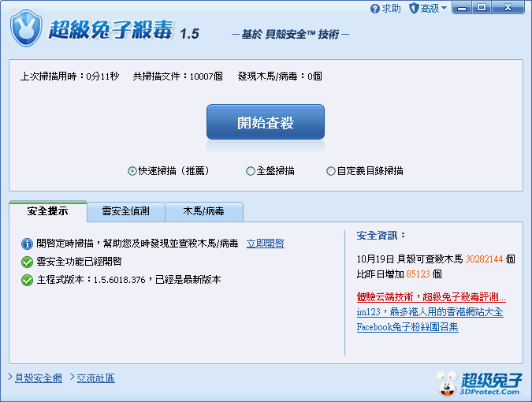Screen dimensions: 532x402
Task: Click the advanced shield icon
Action: (x=414, y=9)
